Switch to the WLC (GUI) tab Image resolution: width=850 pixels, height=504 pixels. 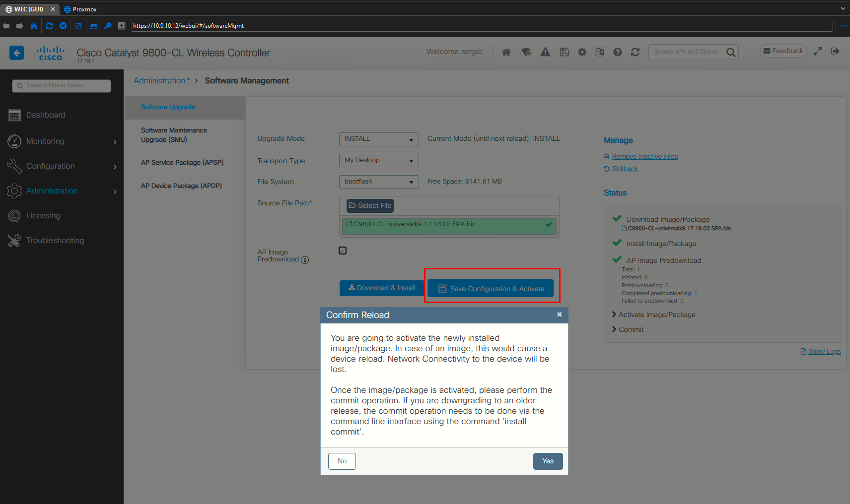[x=30, y=9]
